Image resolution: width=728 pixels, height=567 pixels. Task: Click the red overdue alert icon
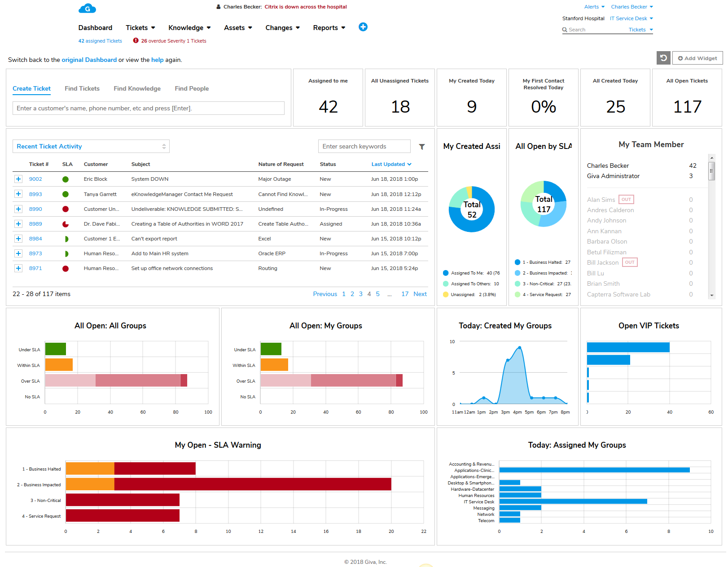click(136, 40)
